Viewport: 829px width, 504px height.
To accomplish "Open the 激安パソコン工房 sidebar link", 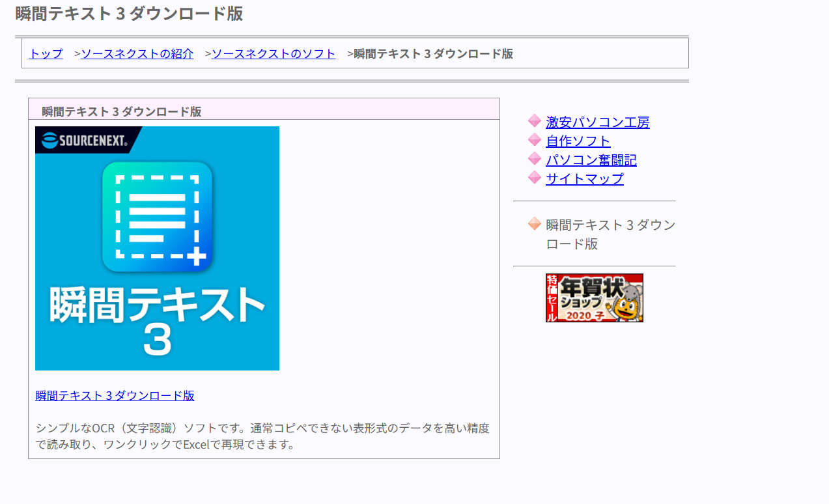I will 598,122.
